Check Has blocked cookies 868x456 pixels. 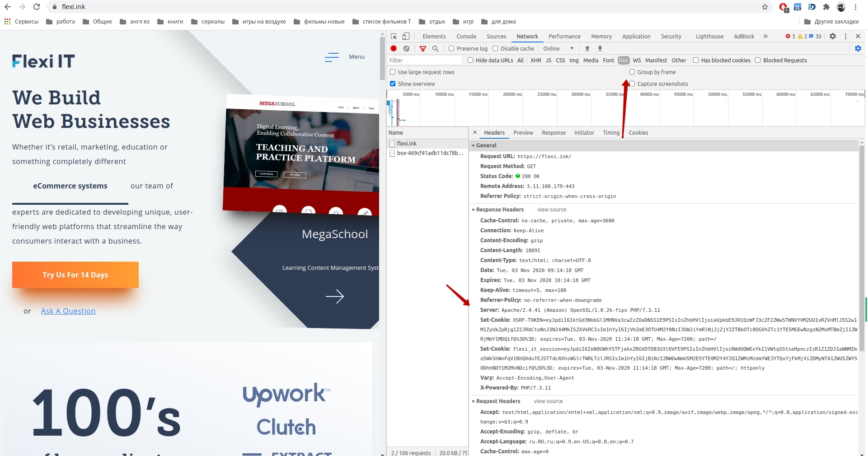coord(696,60)
